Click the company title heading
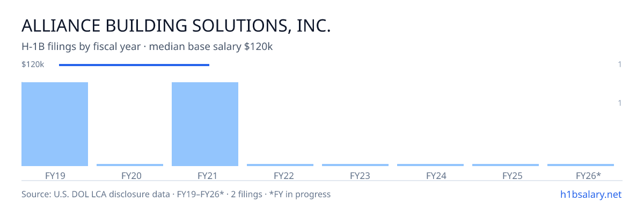 [176, 25]
